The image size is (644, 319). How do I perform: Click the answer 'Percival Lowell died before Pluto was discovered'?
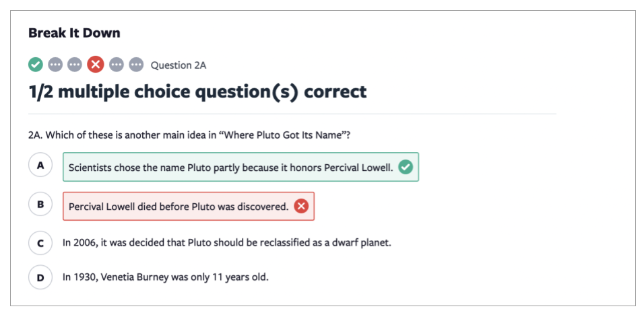(x=189, y=206)
